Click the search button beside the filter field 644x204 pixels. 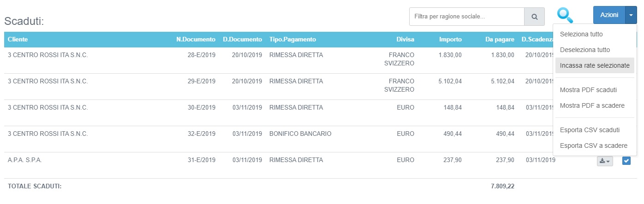[534, 17]
